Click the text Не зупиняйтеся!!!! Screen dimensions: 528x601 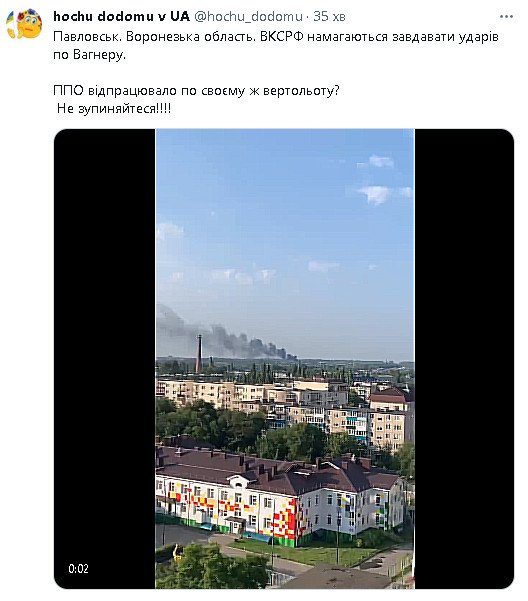click(x=114, y=108)
